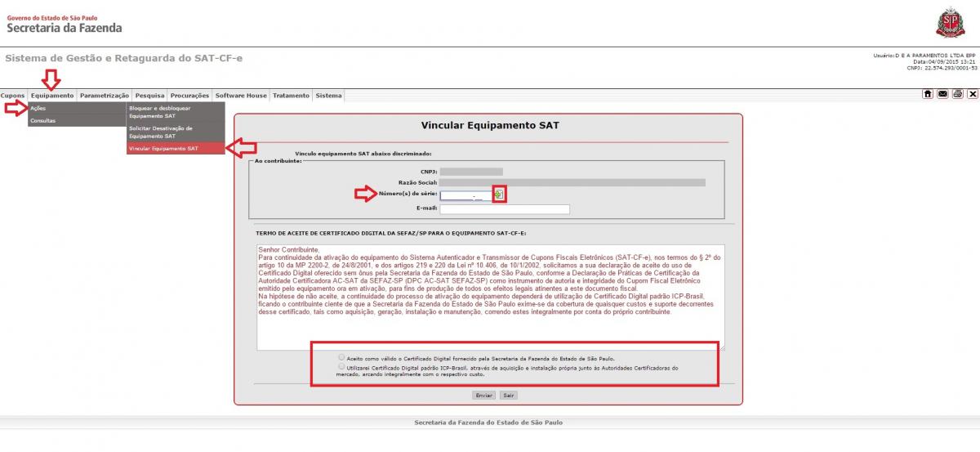Click 'Sistema de Gestão e Retaguarda do SAT-CF-e' title
This screenshot has width=980, height=452.
pos(123,59)
